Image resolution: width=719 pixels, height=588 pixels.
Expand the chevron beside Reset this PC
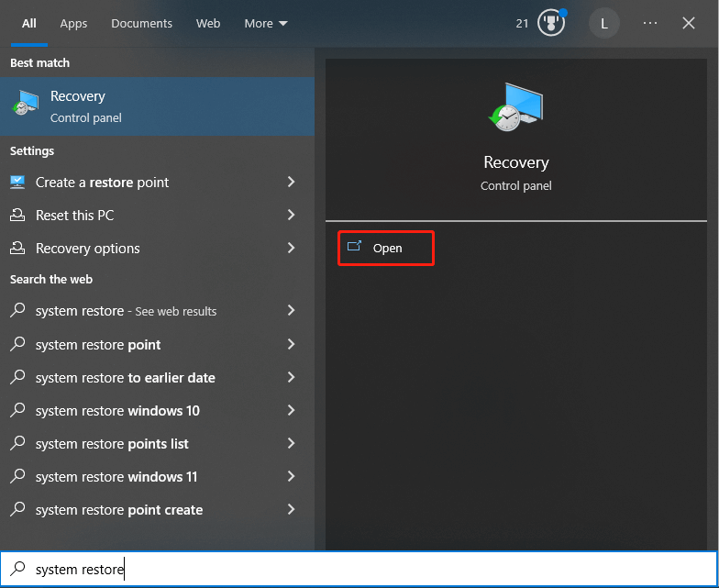(291, 216)
